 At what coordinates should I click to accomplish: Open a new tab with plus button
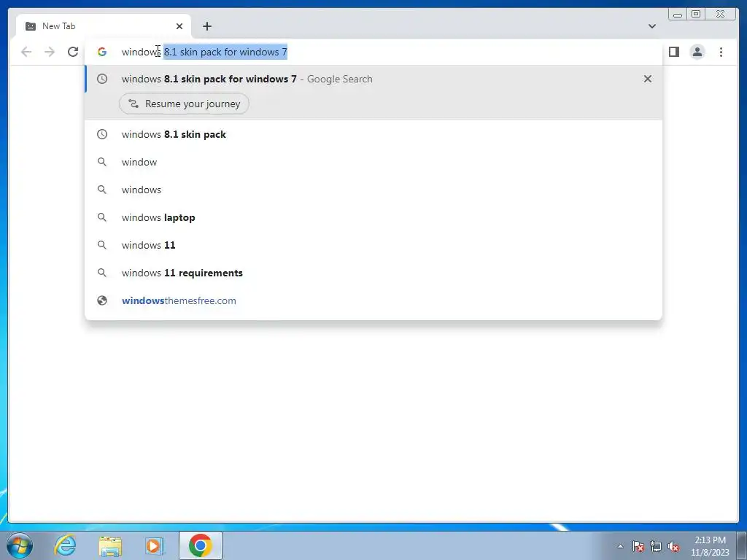[206, 26]
